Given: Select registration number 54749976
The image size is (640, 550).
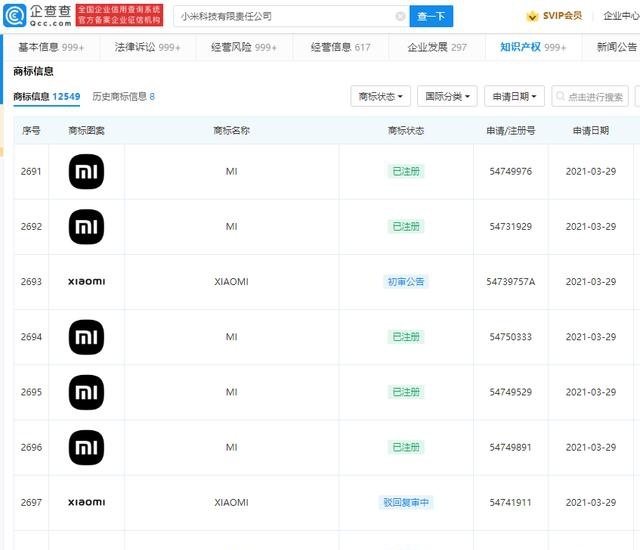Looking at the screenshot, I should [511, 171].
